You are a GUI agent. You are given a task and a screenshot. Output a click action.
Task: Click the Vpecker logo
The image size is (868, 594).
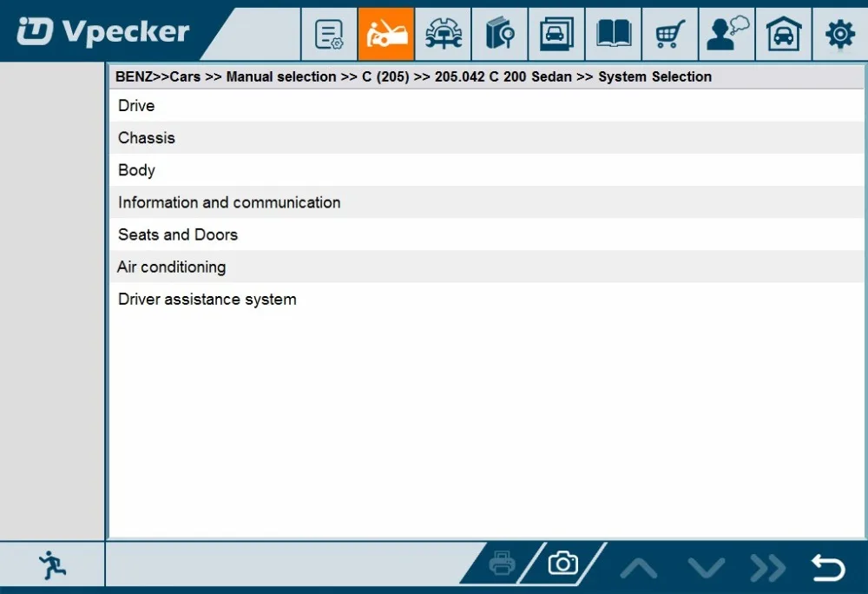click(103, 31)
